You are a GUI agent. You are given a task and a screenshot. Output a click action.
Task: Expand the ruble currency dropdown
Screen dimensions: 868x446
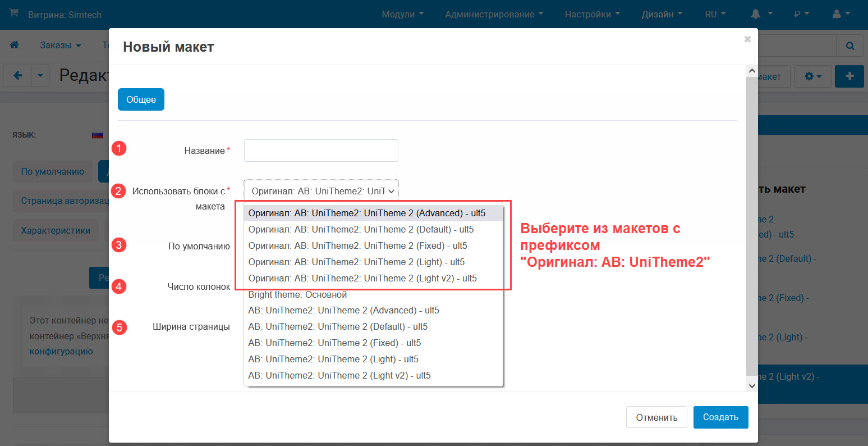tap(802, 14)
